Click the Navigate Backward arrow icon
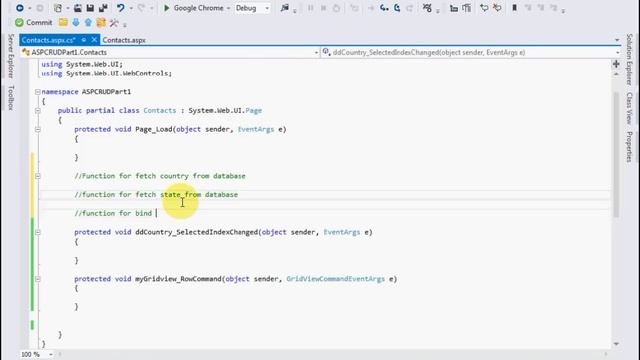The height and width of the screenshot is (360, 640). click(x=20, y=8)
